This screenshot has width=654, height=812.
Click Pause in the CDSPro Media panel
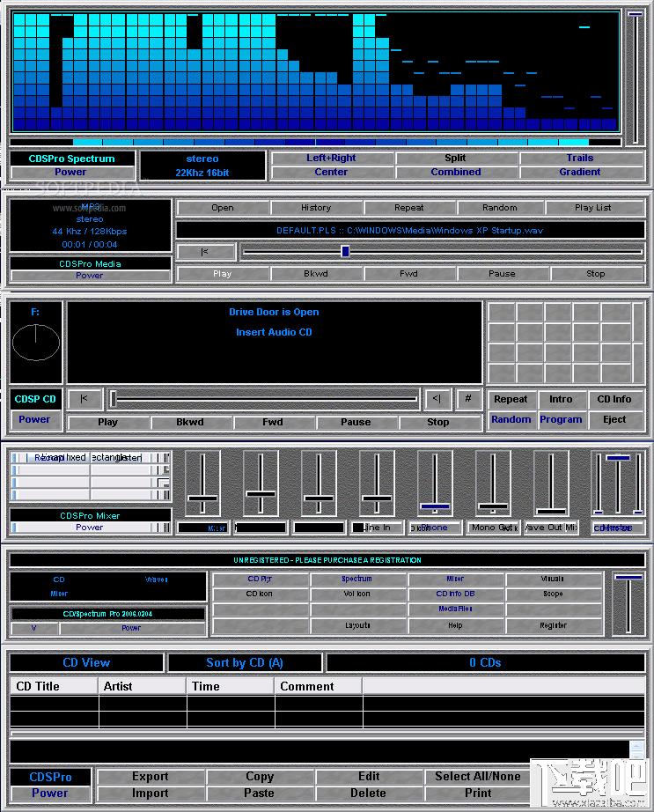(x=502, y=273)
